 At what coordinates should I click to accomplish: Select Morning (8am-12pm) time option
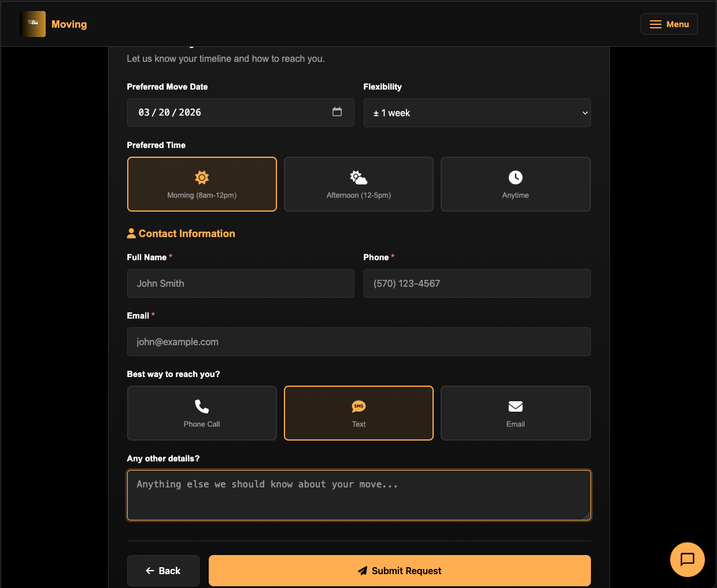[202, 184]
